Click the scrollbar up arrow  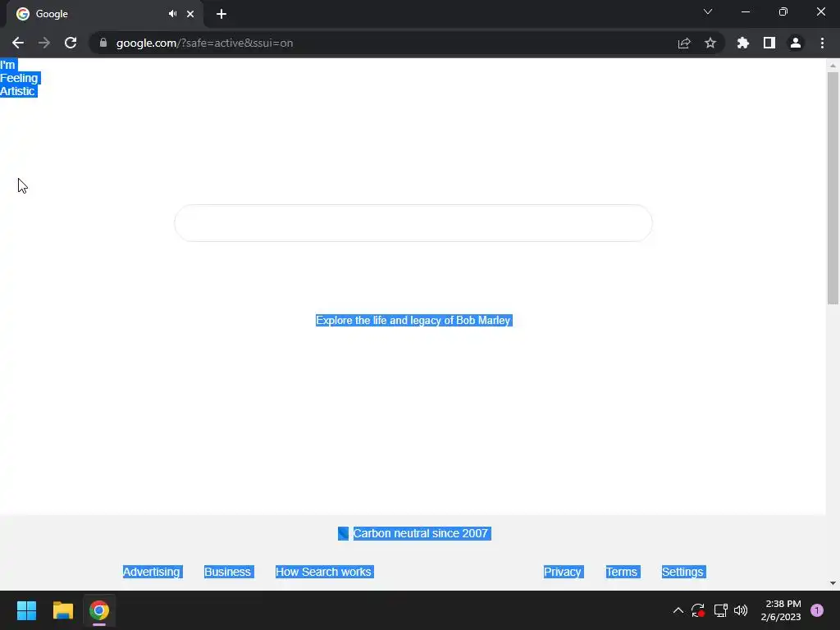[x=833, y=66]
